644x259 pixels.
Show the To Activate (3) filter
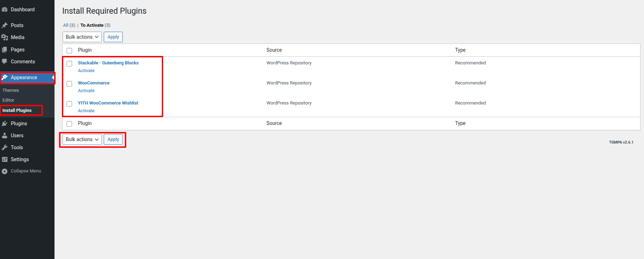tap(95, 25)
